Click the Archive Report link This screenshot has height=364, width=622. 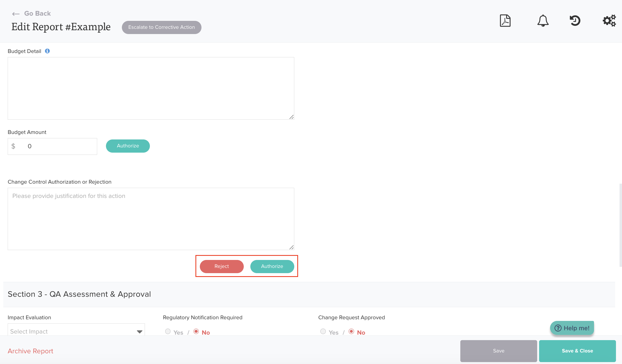pyautogui.click(x=30, y=351)
